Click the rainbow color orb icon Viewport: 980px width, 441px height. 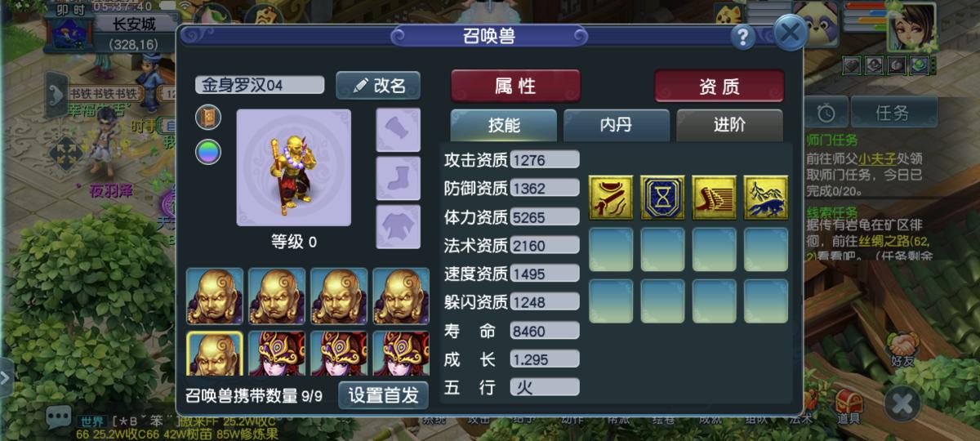pos(208,152)
